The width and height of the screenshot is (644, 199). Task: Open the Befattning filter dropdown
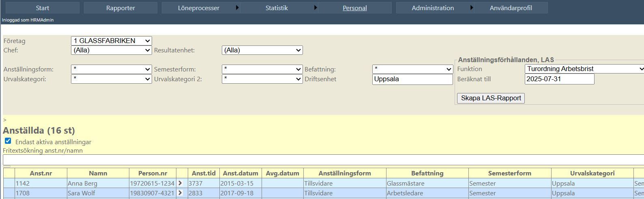coord(412,69)
